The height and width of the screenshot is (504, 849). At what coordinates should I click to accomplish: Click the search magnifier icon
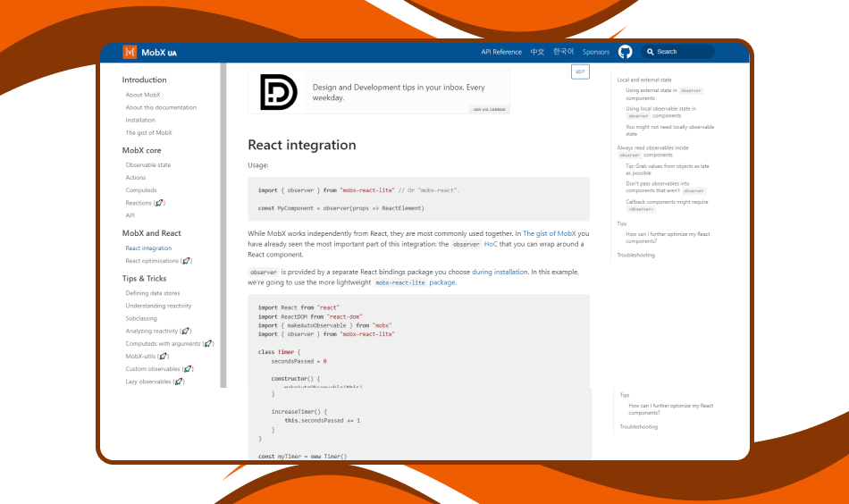coord(651,52)
